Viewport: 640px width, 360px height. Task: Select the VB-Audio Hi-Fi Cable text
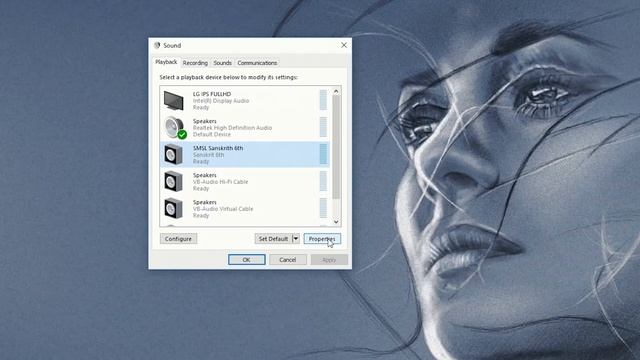click(x=220, y=182)
